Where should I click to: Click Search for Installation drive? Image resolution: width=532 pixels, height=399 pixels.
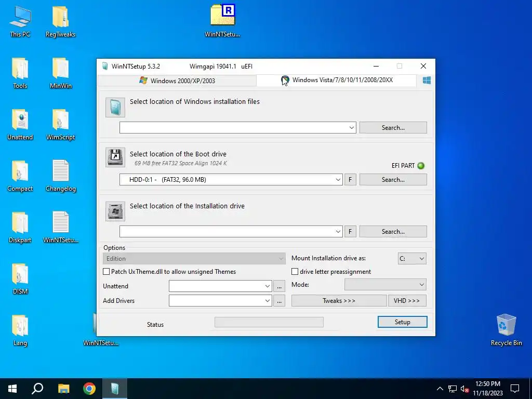(393, 231)
